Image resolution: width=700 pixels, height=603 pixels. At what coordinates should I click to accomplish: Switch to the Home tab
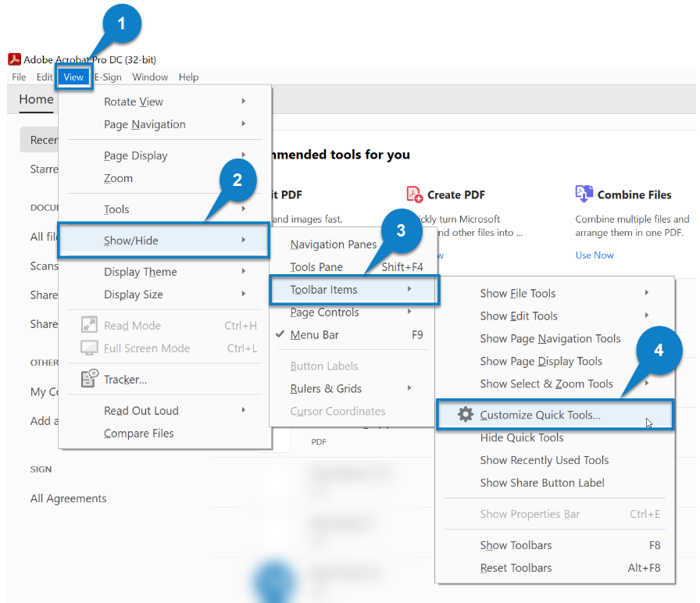coord(36,100)
